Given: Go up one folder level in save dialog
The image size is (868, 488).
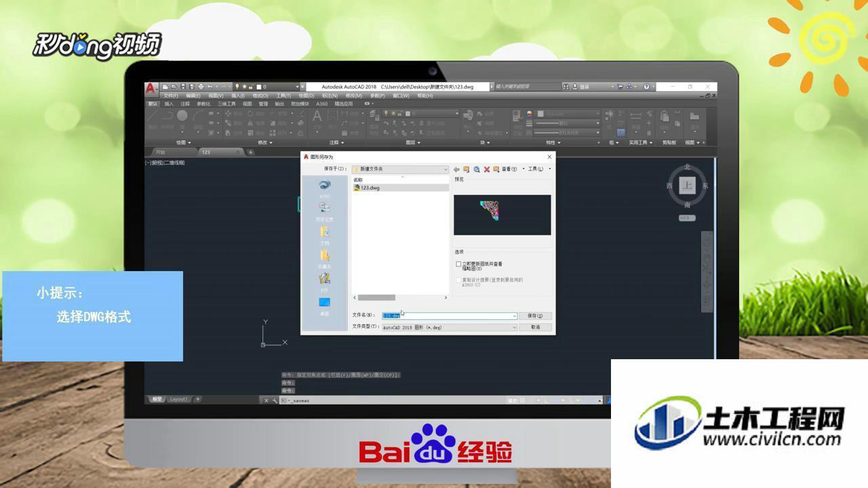Looking at the screenshot, I should [467, 169].
